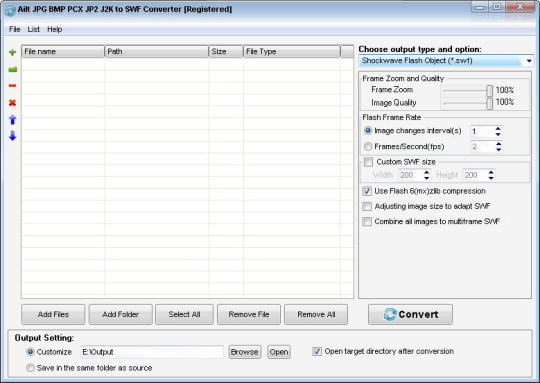Decrease image changes interval value
Image resolution: width=540 pixels, height=383 pixels.
(x=498, y=134)
